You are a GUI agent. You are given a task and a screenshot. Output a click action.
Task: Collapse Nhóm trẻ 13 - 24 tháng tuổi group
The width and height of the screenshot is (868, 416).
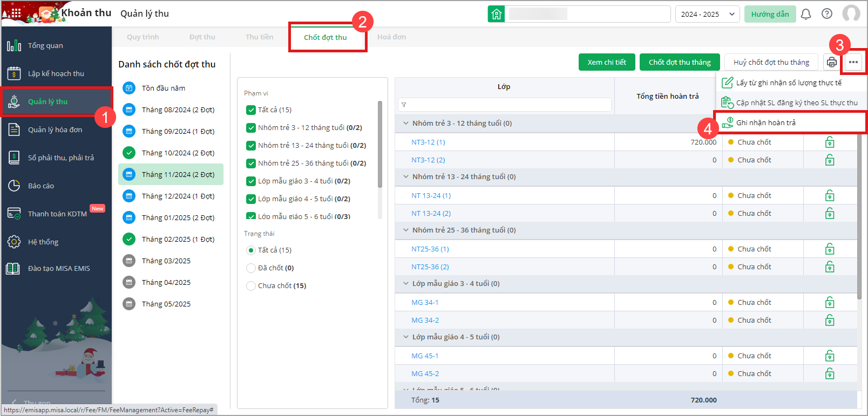[406, 176]
